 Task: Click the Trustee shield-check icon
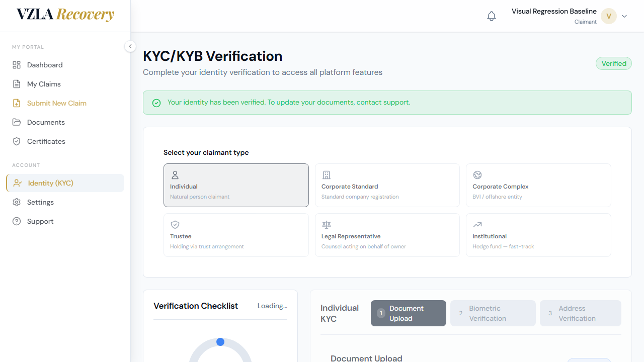pyautogui.click(x=175, y=225)
